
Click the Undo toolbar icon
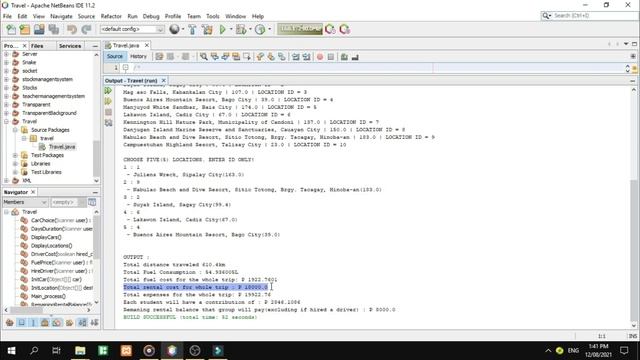point(72,29)
